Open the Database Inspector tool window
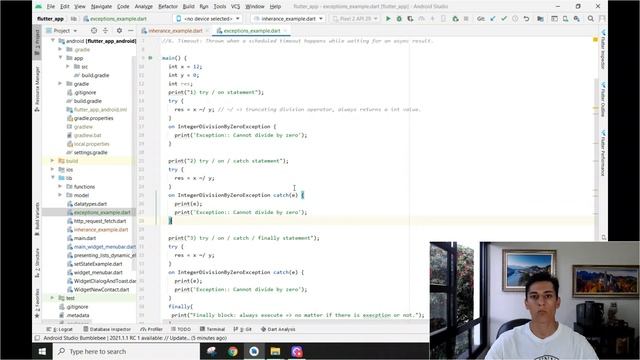The height and width of the screenshot is (360, 640). point(107,329)
